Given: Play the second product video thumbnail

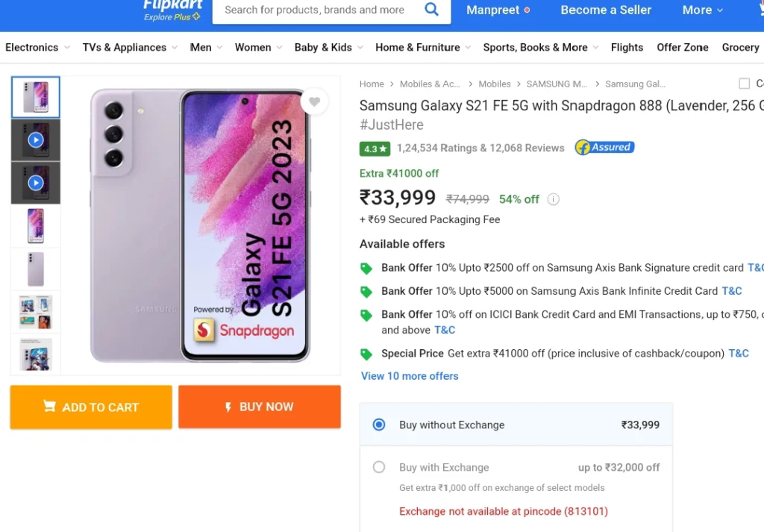Looking at the screenshot, I should 36,184.
